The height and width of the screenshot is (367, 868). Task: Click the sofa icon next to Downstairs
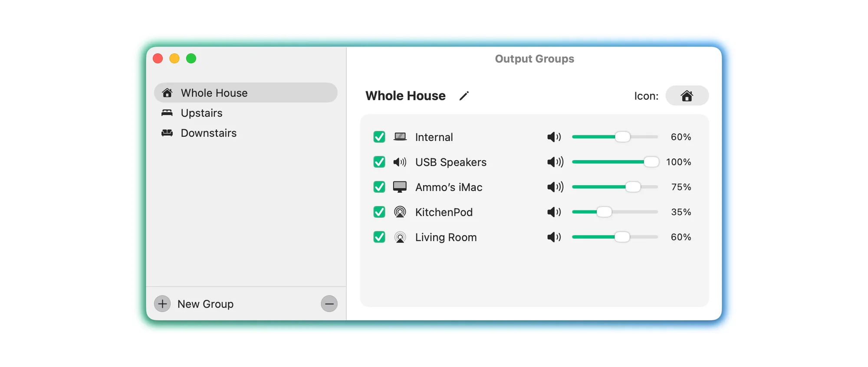tap(167, 133)
